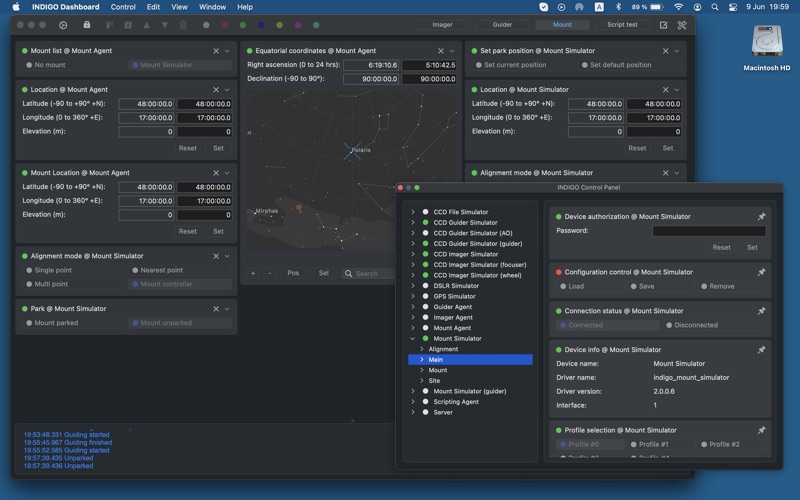Collapse the Mount list @ Mount Agent chevron
This screenshot has width=800, height=500.
[x=227, y=51]
